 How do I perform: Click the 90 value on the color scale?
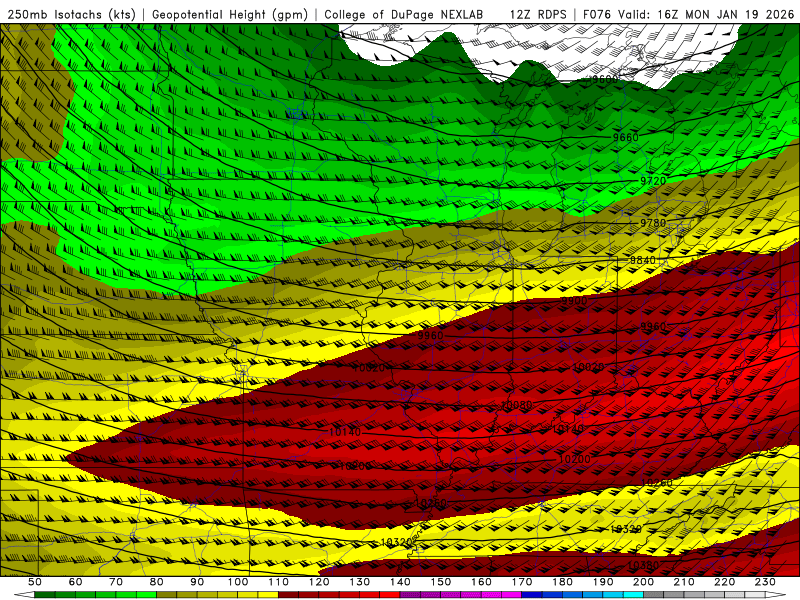pyautogui.click(x=197, y=582)
